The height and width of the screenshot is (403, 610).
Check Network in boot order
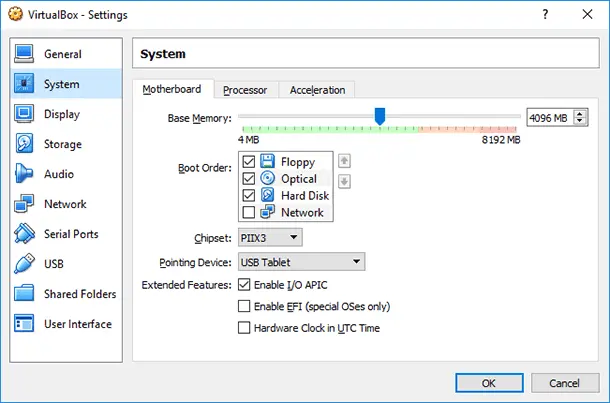(249, 212)
